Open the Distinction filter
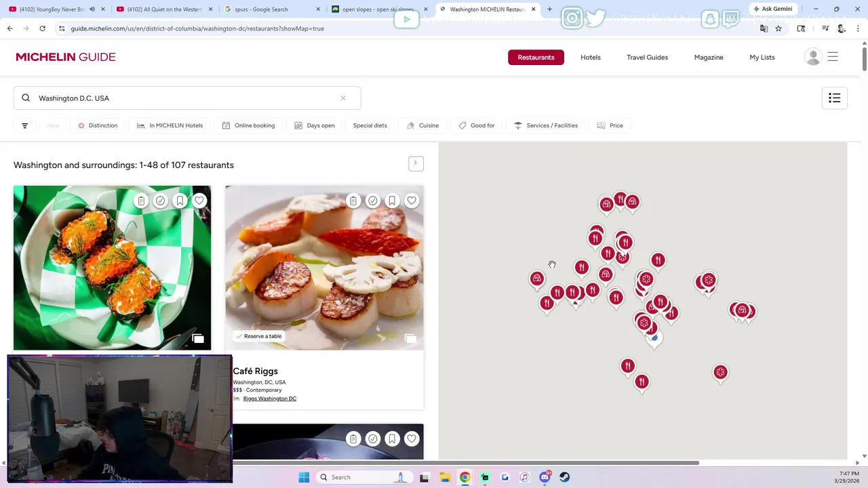This screenshot has width=868, height=488. coord(98,125)
